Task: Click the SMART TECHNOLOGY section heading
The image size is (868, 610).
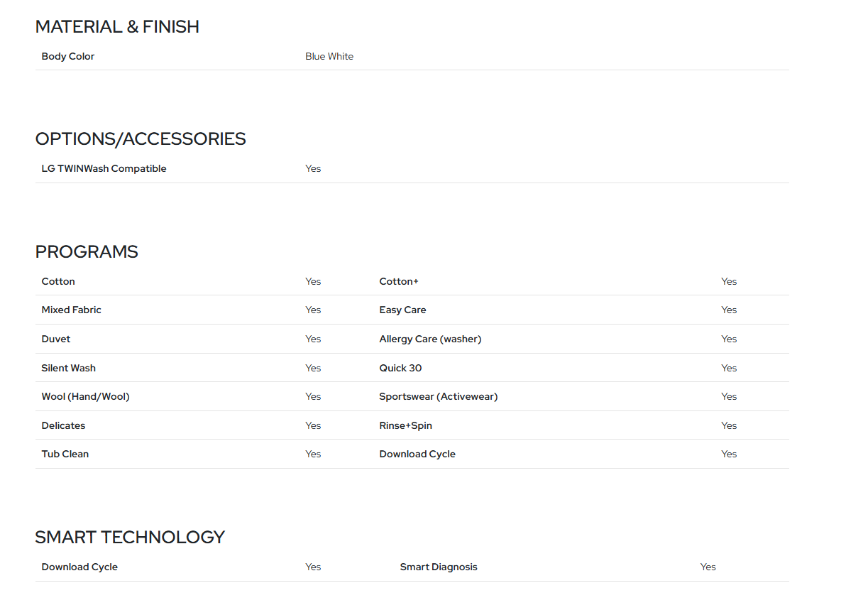Action: [130, 538]
